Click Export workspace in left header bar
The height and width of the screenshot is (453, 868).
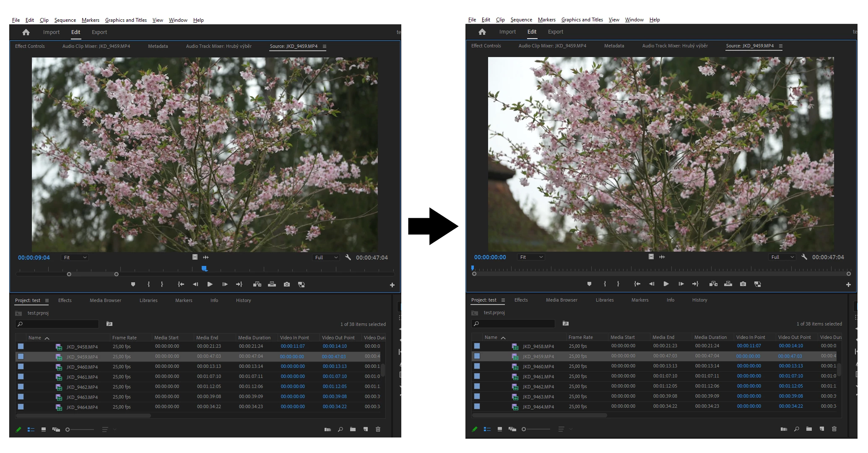pos(99,32)
